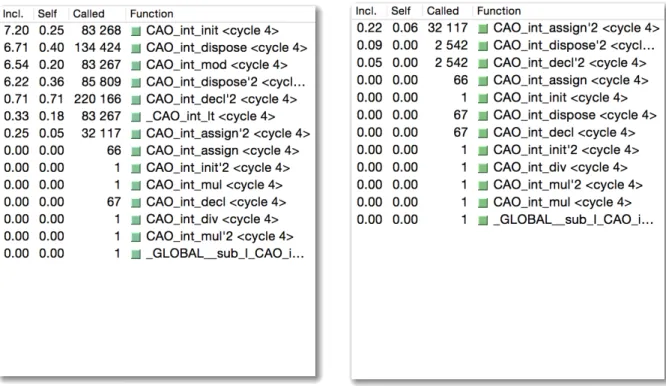Screen dimensions: 666x386
Task: Sort right panel by Called column header
Action: [x=443, y=11]
